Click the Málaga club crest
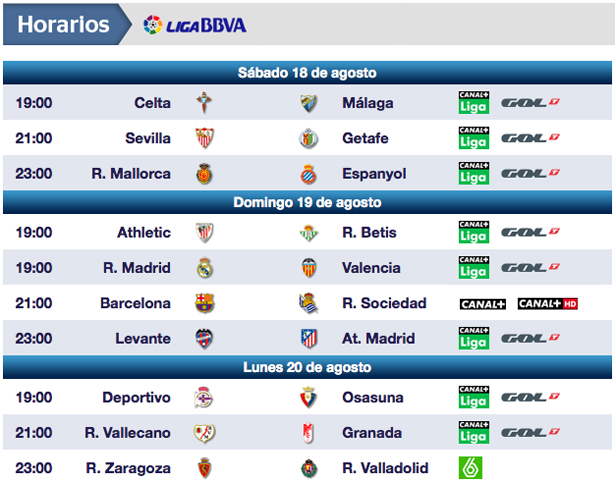 coord(308,103)
